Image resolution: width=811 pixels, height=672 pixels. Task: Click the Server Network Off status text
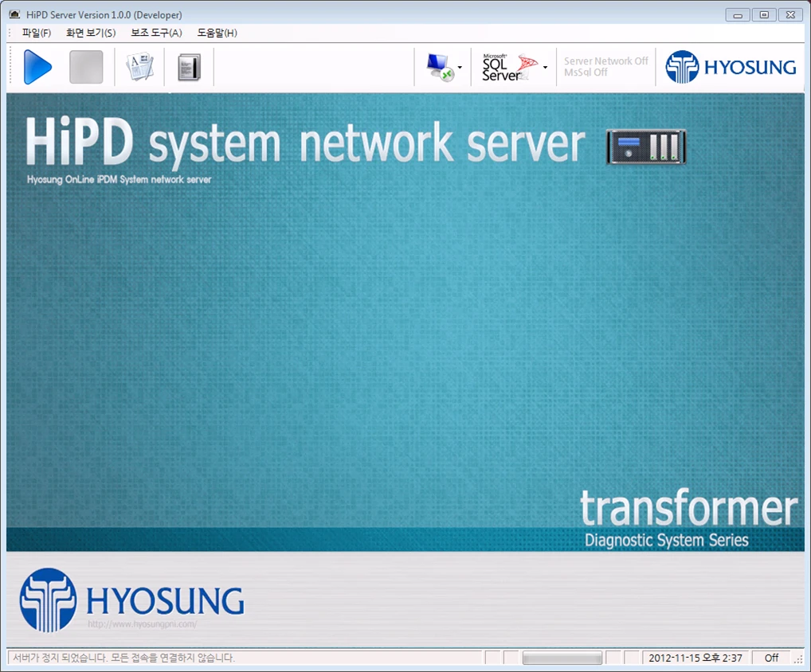pos(605,61)
